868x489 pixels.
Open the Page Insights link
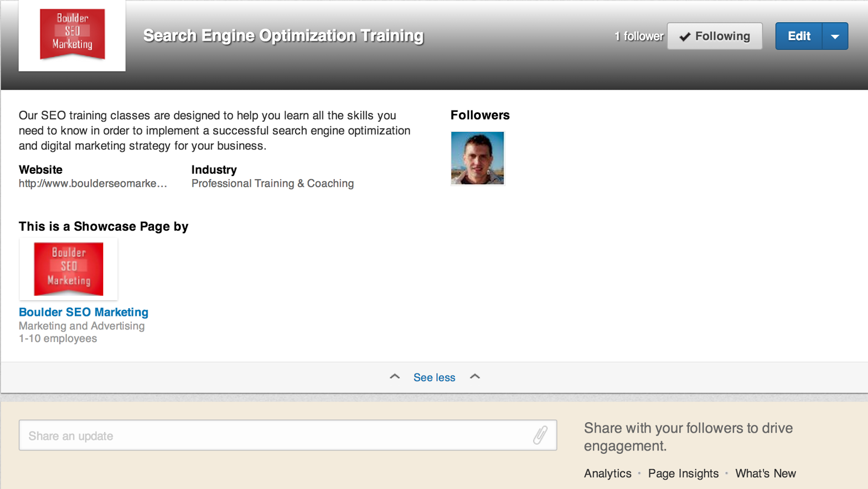(684, 473)
